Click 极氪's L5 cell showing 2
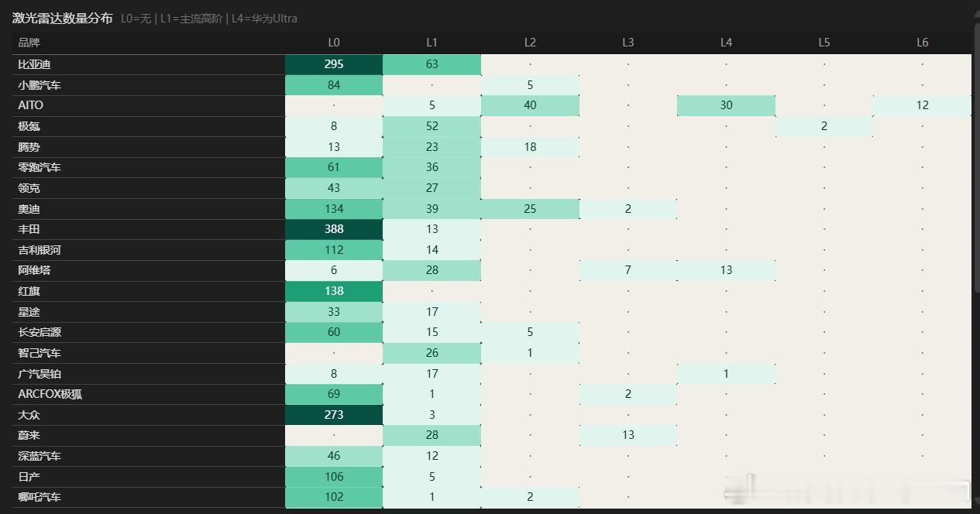980x514 pixels. [x=824, y=126]
